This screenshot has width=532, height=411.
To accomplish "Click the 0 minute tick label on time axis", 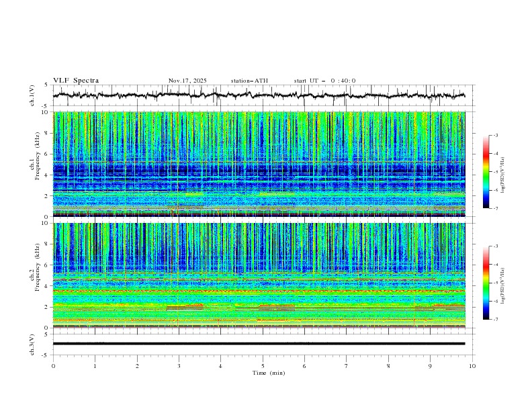I will click(x=53, y=366).
